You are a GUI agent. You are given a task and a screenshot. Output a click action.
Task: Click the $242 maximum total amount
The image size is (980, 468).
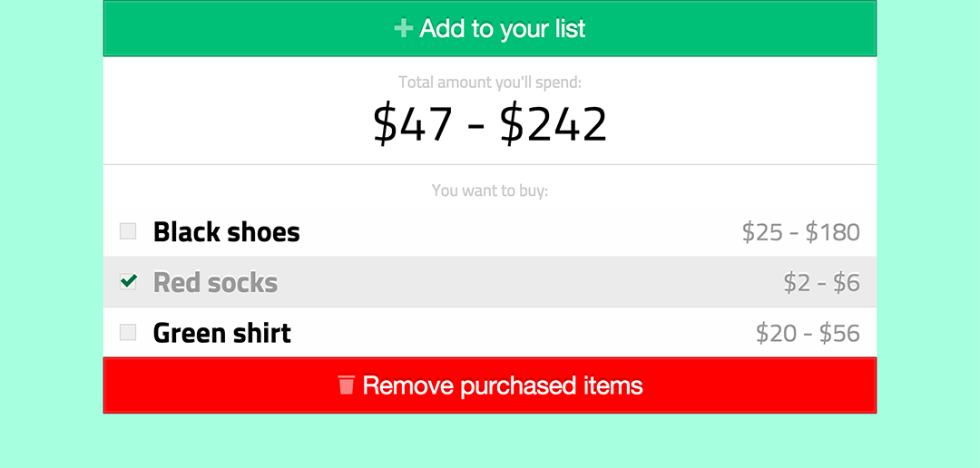pos(554,124)
